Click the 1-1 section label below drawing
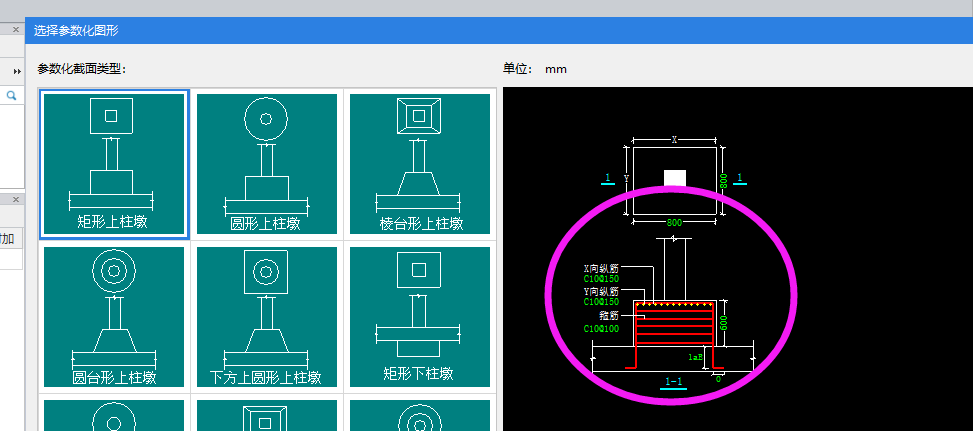 (x=674, y=383)
